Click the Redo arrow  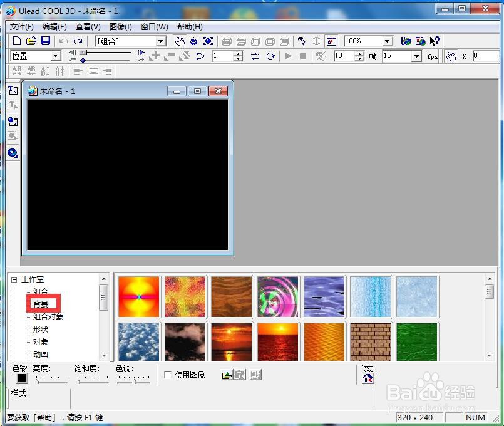[78, 41]
